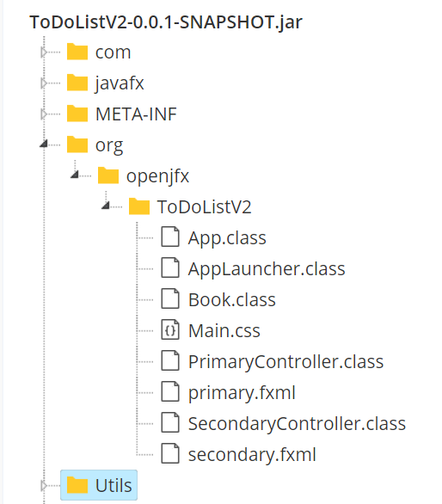
Task: Click the META-INF folder icon
Action: tap(77, 114)
